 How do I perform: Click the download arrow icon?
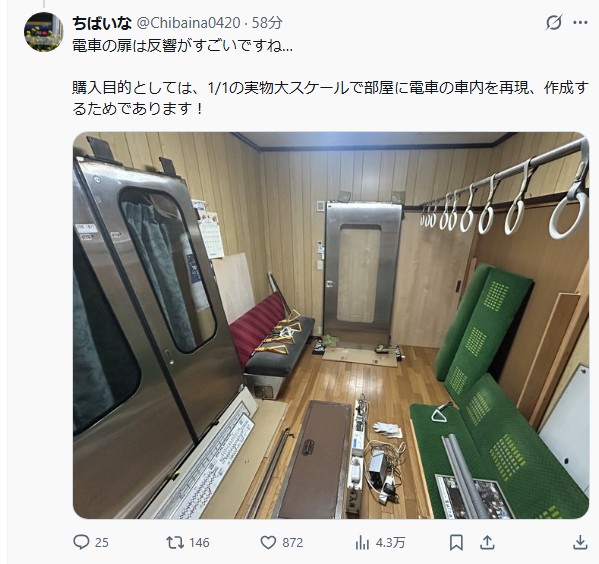[580, 543]
